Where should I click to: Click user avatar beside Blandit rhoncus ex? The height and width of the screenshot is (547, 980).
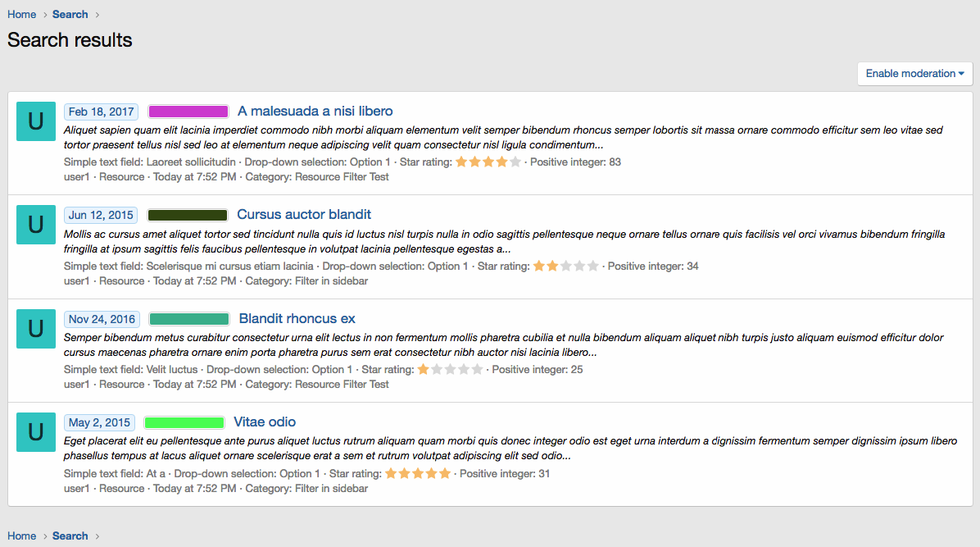35,329
